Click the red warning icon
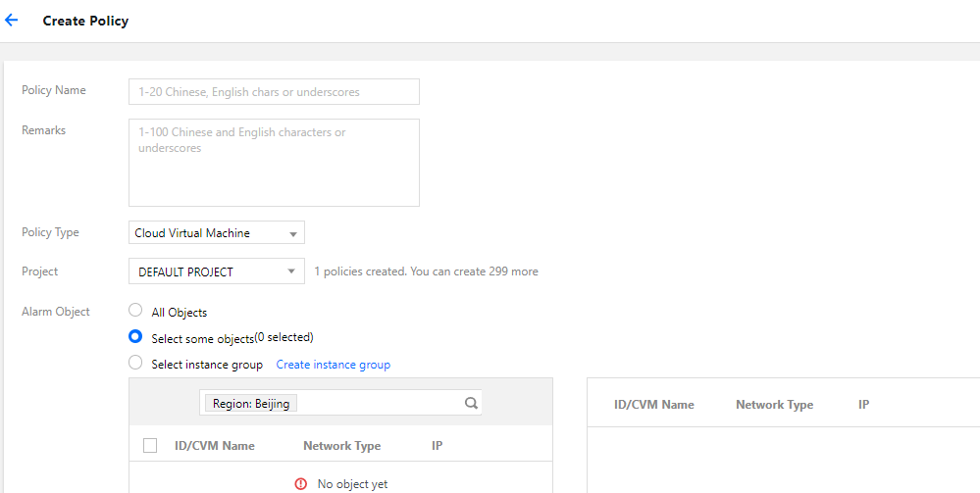Screen dimensions: 980x493 click(x=301, y=484)
